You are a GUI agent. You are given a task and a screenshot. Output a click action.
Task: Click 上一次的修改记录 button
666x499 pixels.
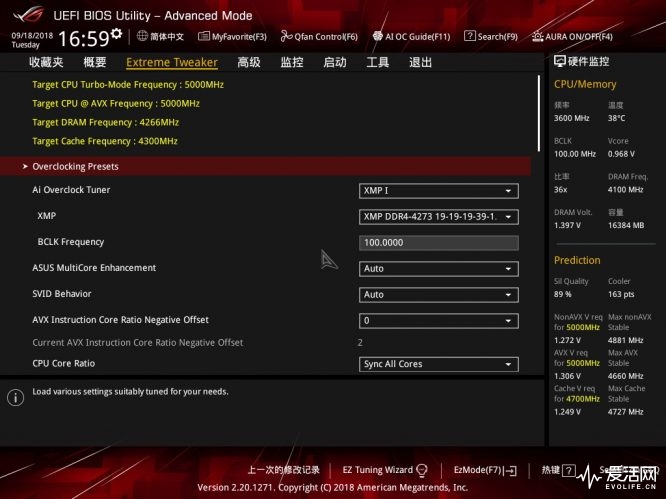click(284, 470)
